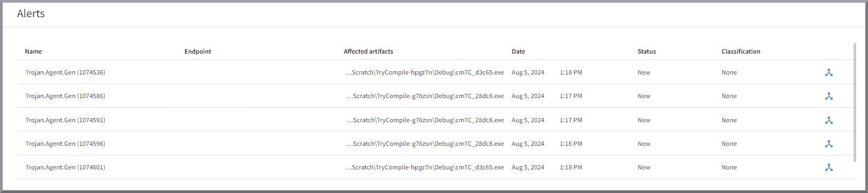Click 1:16 PM time cell
Viewport: 868px width, 193px height.
click(571, 144)
